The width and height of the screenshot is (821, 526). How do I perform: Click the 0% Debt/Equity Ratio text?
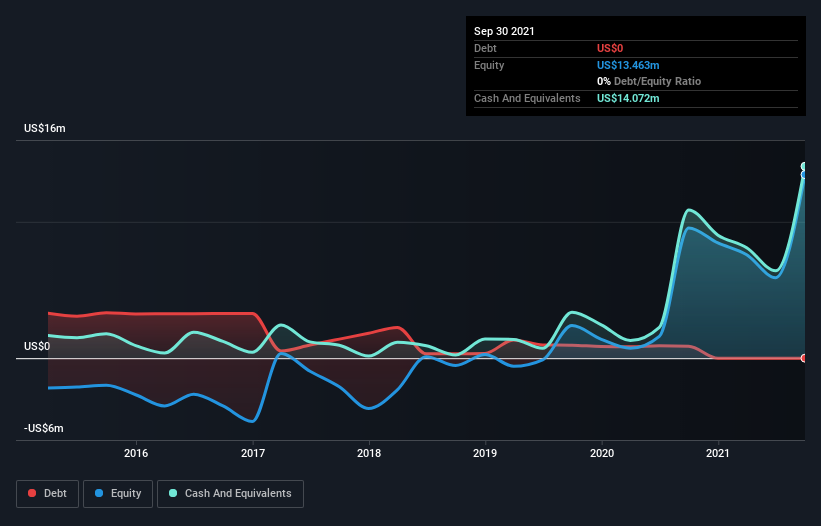(649, 82)
